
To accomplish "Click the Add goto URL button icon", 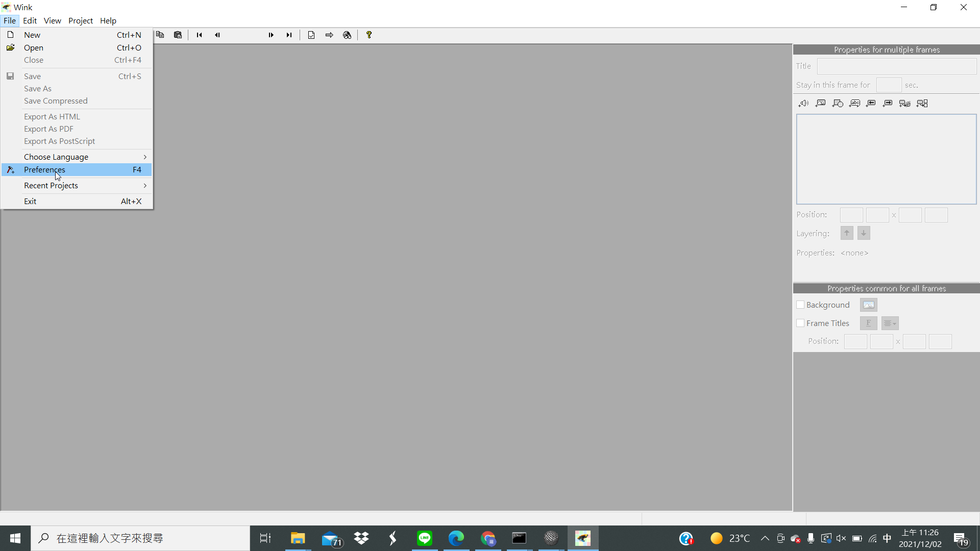I will click(905, 103).
